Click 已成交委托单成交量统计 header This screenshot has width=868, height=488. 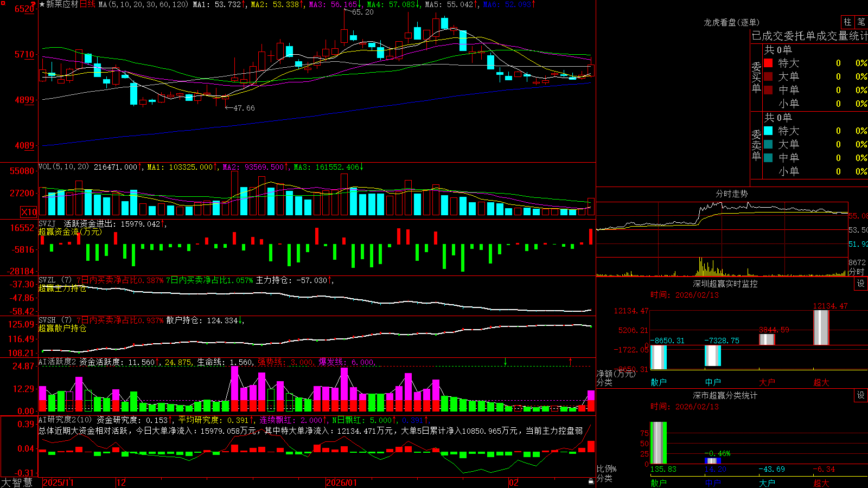(809, 36)
